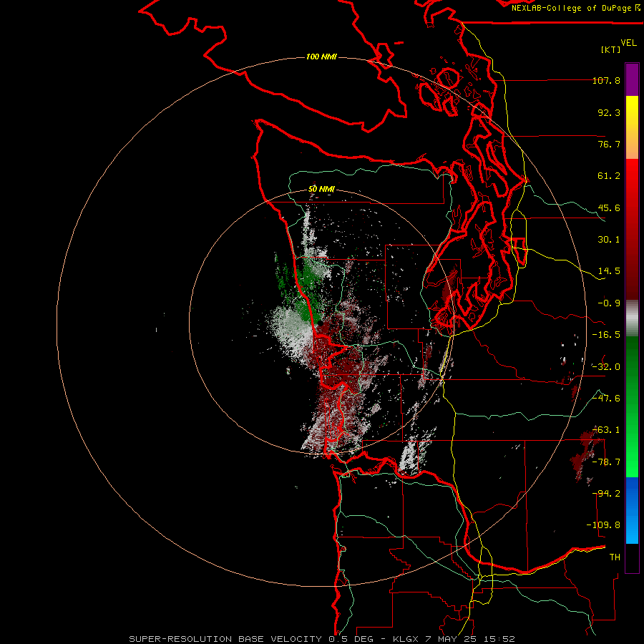The height and width of the screenshot is (644, 644).
Task: Click the -63.1 velocity scale value
Action: 606,430
